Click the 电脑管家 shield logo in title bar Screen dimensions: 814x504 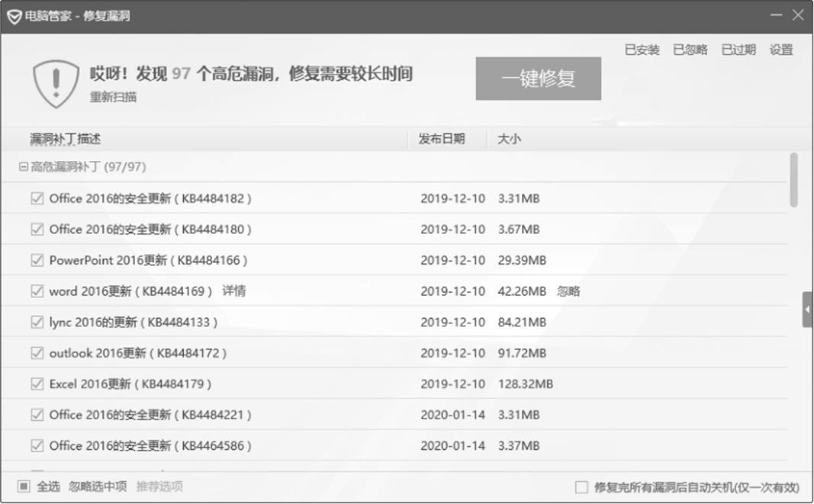click(x=14, y=16)
